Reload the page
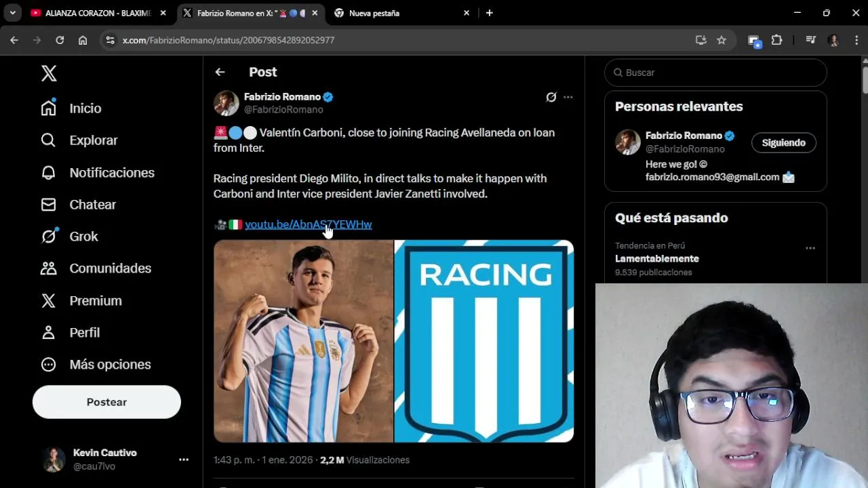This screenshot has height=488, width=868. (x=60, y=40)
